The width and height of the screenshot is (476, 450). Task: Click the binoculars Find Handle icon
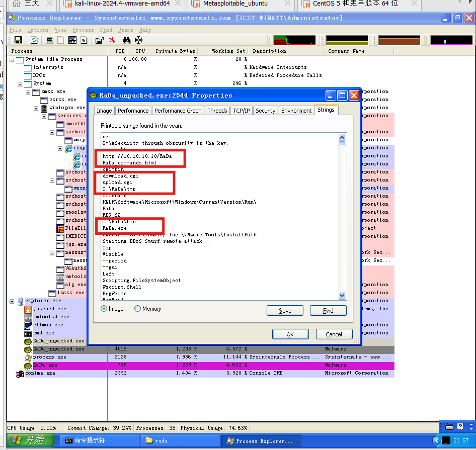127,40
